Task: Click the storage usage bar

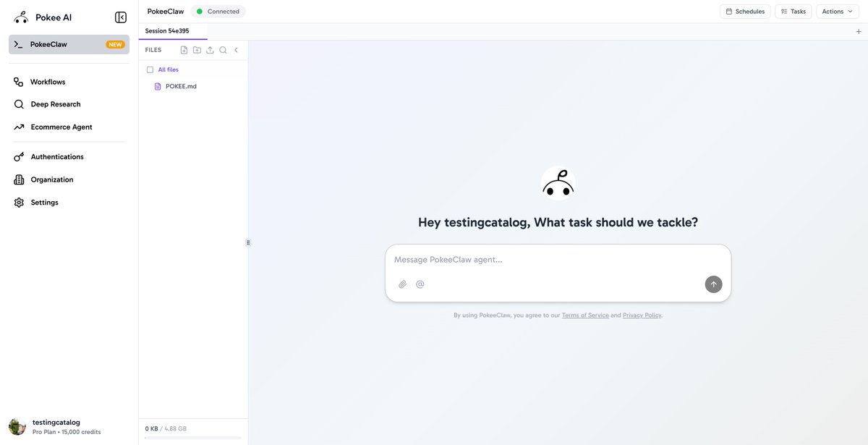Action: (x=192, y=437)
